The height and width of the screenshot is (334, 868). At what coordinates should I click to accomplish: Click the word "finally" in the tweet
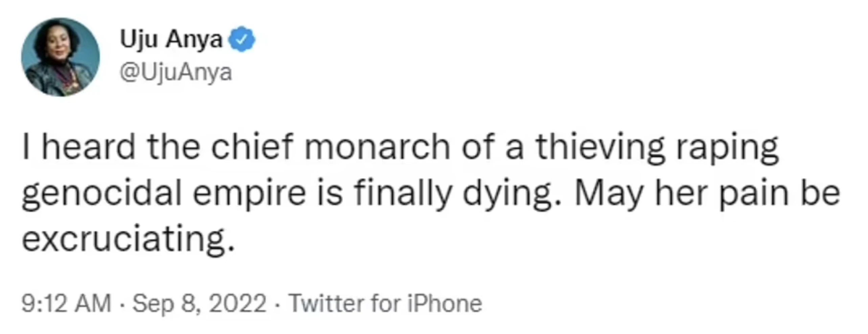[403, 193]
